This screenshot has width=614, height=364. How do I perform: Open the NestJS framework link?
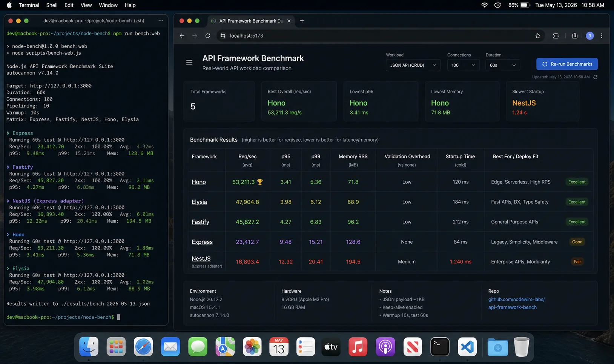pyautogui.click(x=201, y=258)
